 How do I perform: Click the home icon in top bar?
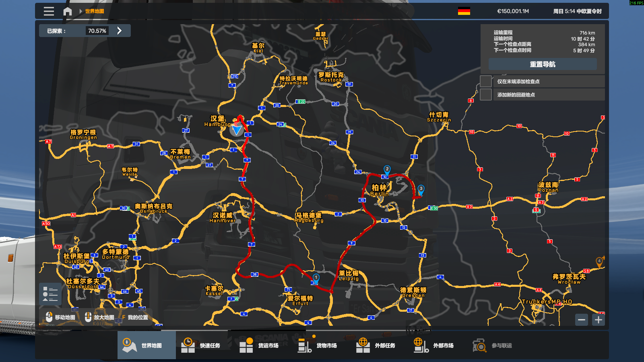pyautogui.click(x=68, y=11)
